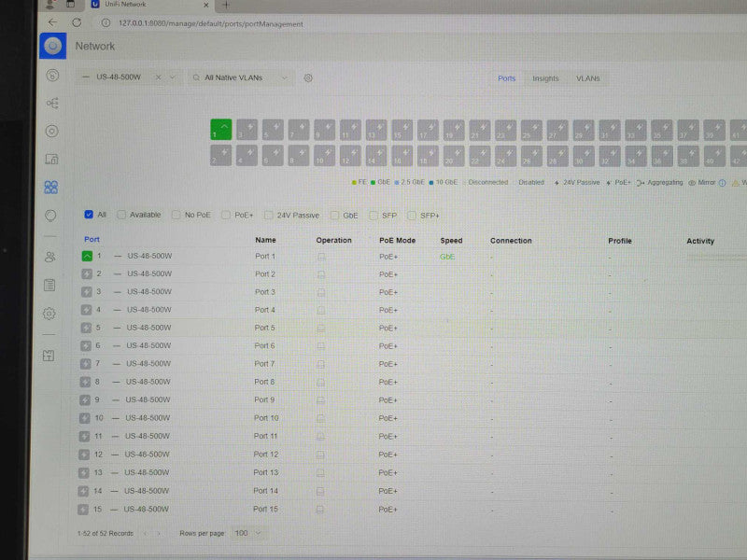The width and height of the screenshot is (747, 560).
Task: Switch to the VLANs tab
Action: (588, 78)
